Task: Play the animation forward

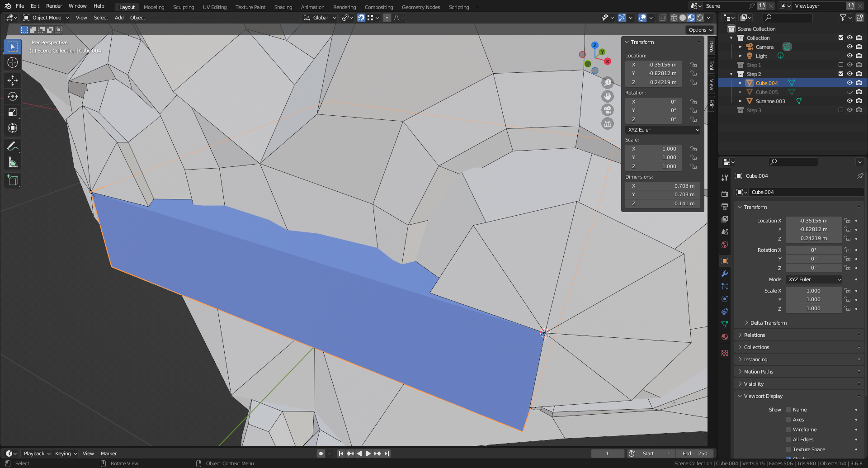Action: 368,454
